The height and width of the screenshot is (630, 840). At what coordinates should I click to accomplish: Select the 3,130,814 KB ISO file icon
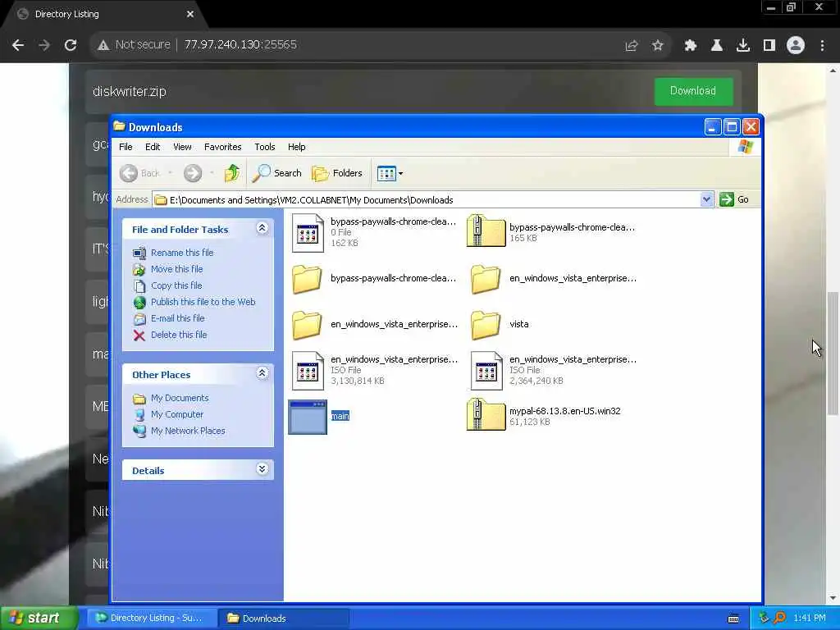[308, 370]
